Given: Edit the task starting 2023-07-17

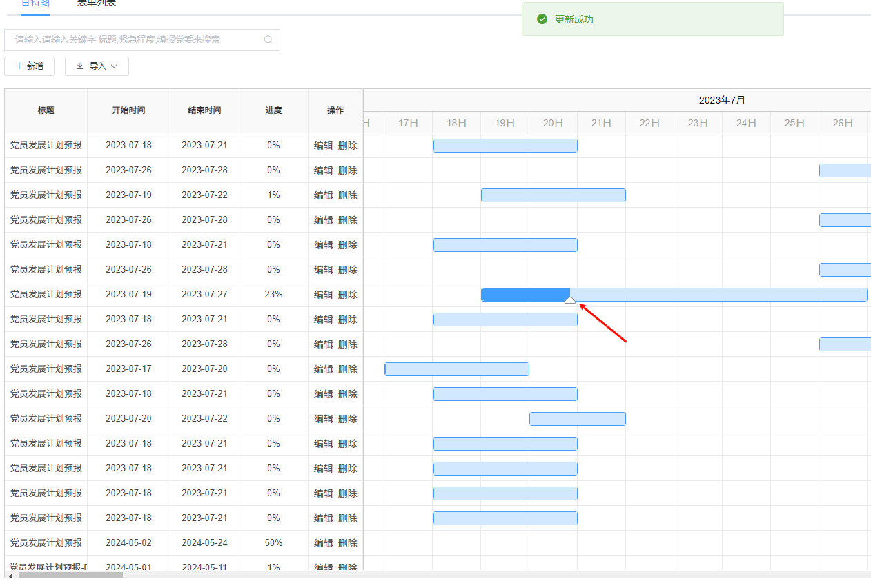Looking at the screenshot, I should click(324, 369).
